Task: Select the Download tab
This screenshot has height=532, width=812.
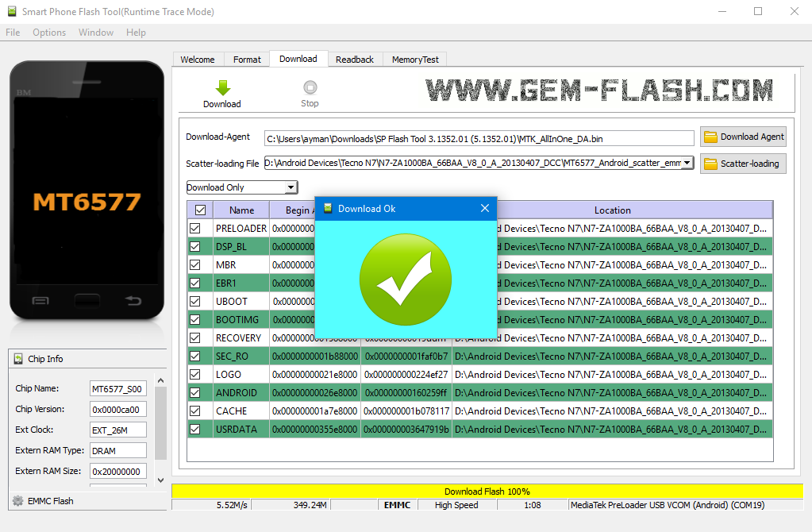Action: click(298, 59)
